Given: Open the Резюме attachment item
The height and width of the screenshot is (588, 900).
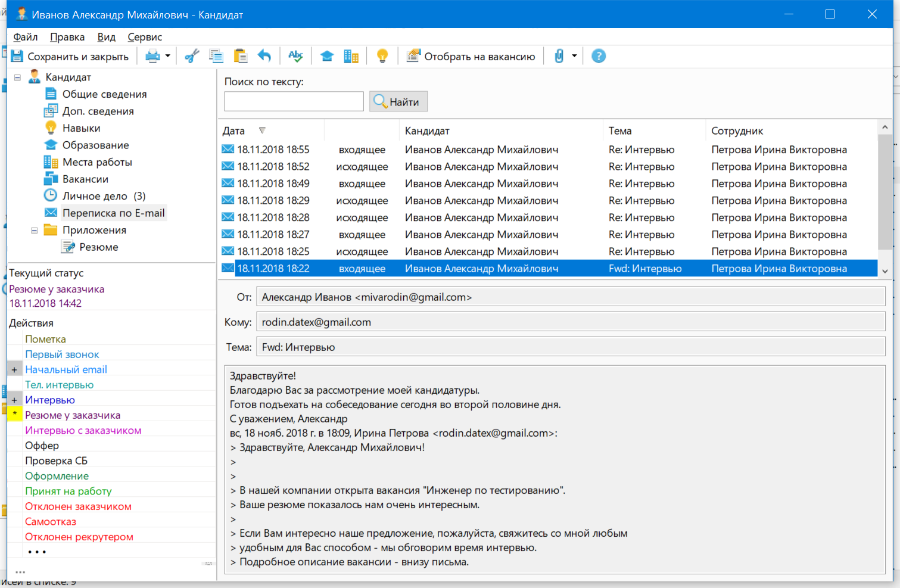Looking at the screenshot, I should (99, 247).
